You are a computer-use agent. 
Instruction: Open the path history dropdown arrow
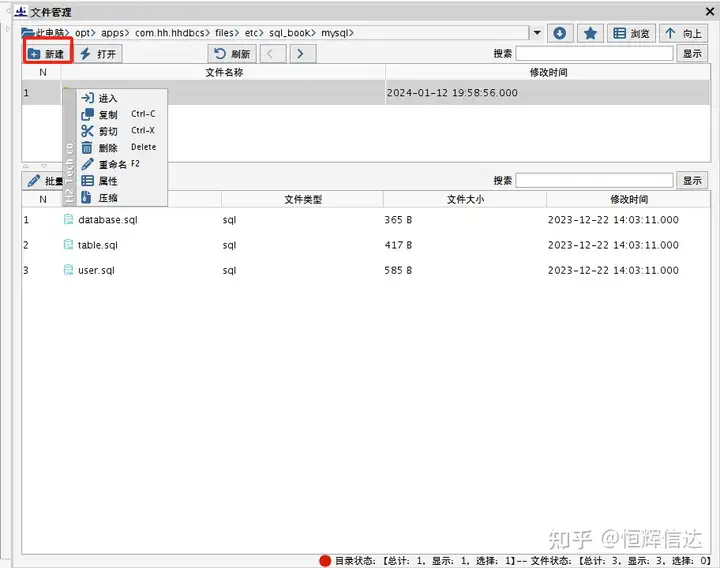coord(537,33)
